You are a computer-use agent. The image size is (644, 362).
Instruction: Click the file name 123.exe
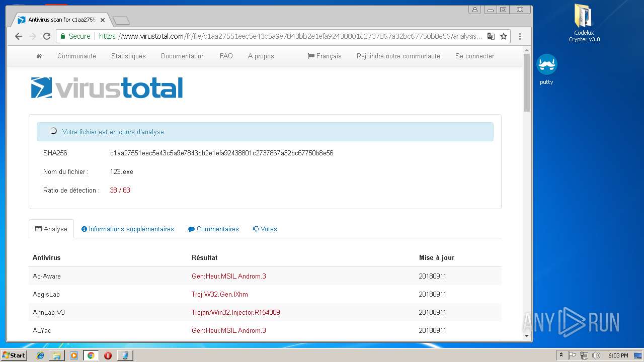pyautogui.click(x=122, y=171)
